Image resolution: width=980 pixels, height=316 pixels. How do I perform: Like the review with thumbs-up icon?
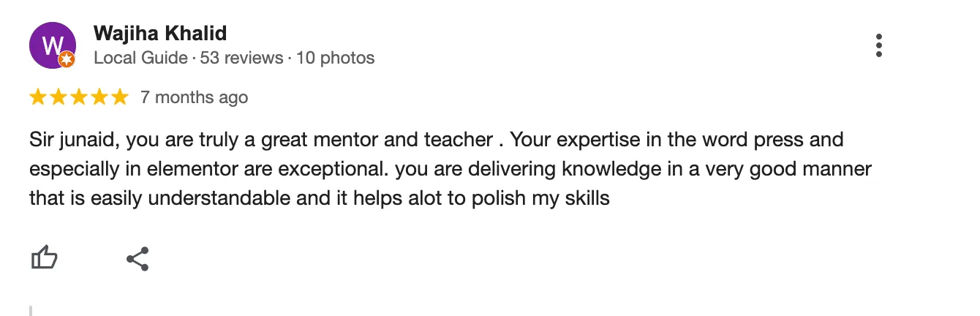(x=44, y=257)
